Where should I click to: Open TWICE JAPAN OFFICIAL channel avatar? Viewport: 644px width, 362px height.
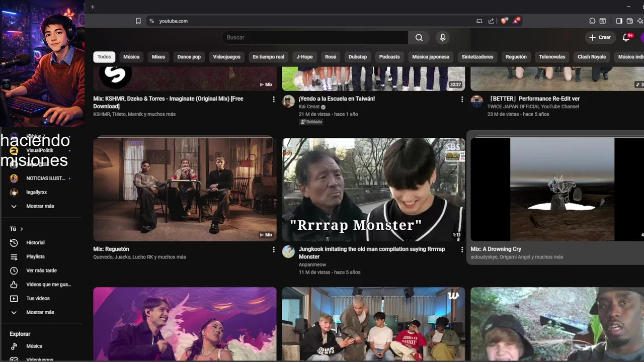(476, 101)
